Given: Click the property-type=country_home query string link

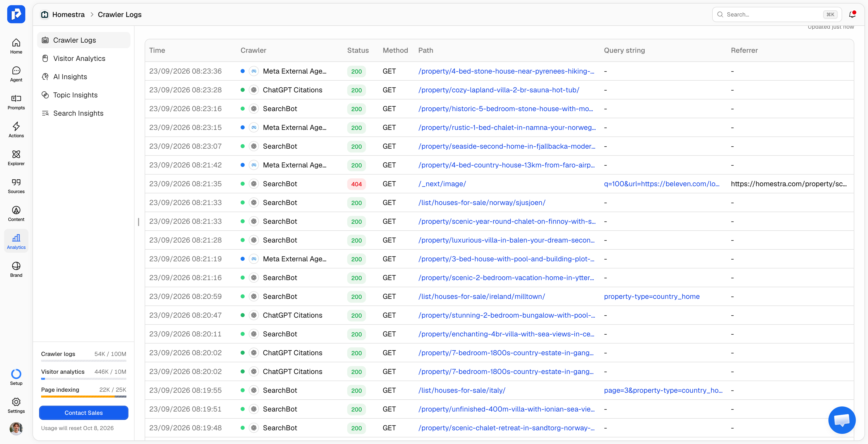Looking at the screenshot, I should point(652,296).
